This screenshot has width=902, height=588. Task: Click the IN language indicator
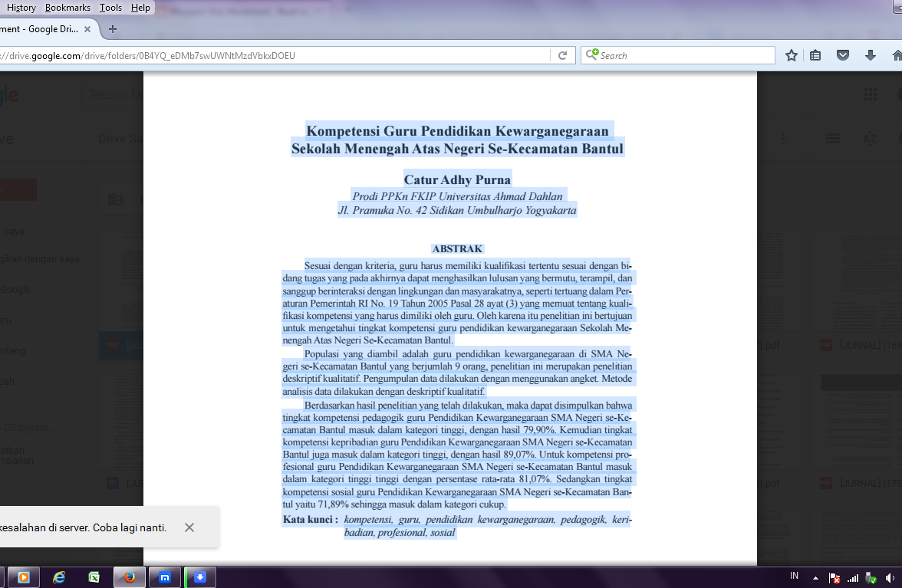pyautogui.click(x=795, y=576)
